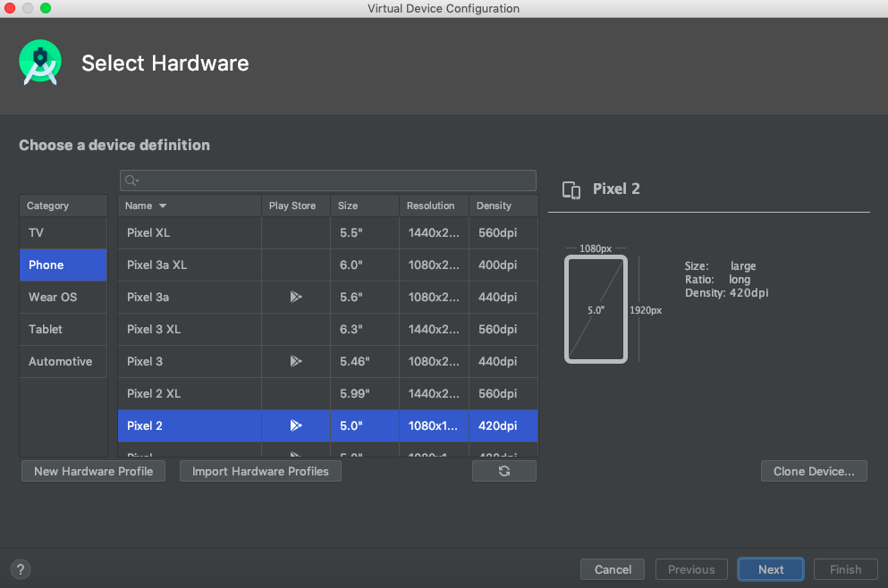Screen dimensions: 888x588
Task: Select the Pixel 3 XL device row
Action: coord(328,330)
